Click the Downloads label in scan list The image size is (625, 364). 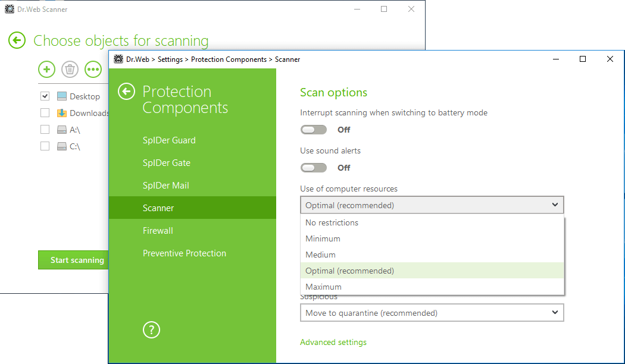point(89,113)
